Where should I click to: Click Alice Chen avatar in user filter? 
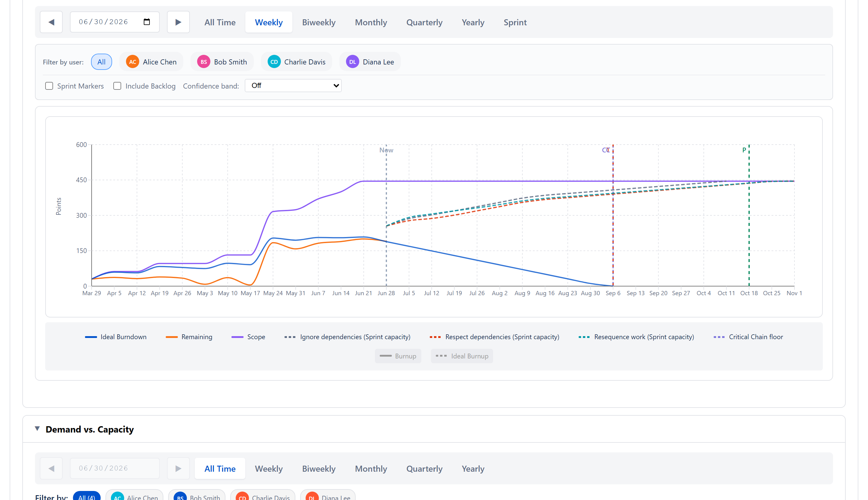click(x=132, y=62)
